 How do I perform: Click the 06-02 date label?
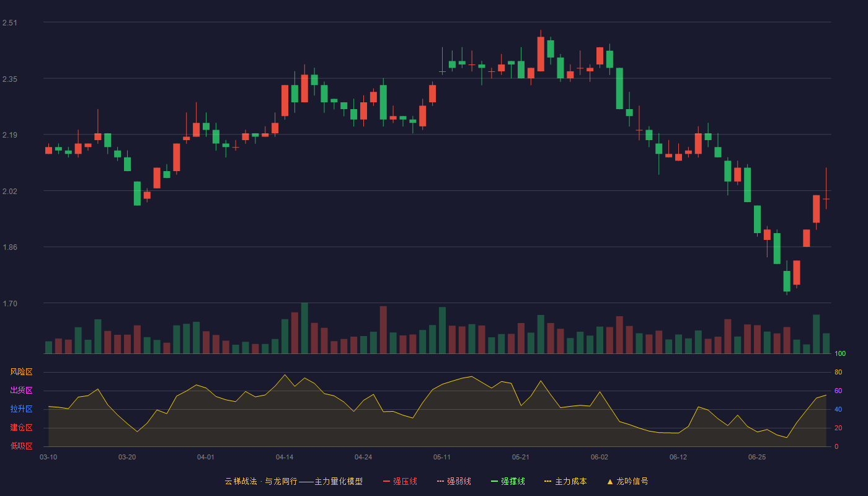click(x=600, y=457)
